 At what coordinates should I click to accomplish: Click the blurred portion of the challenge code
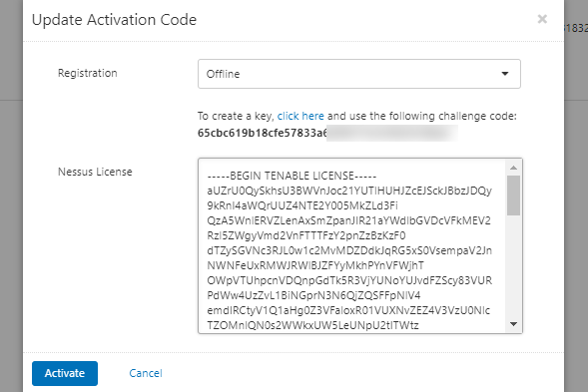392,133
